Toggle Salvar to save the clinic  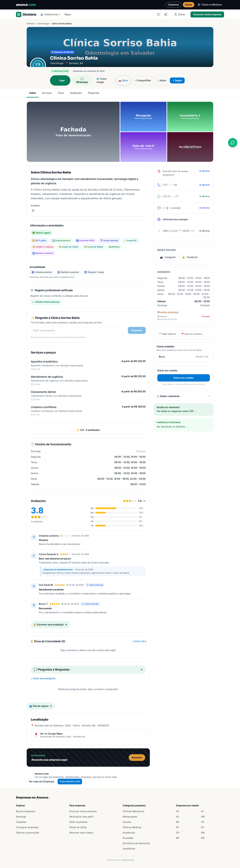coord(161,80)
